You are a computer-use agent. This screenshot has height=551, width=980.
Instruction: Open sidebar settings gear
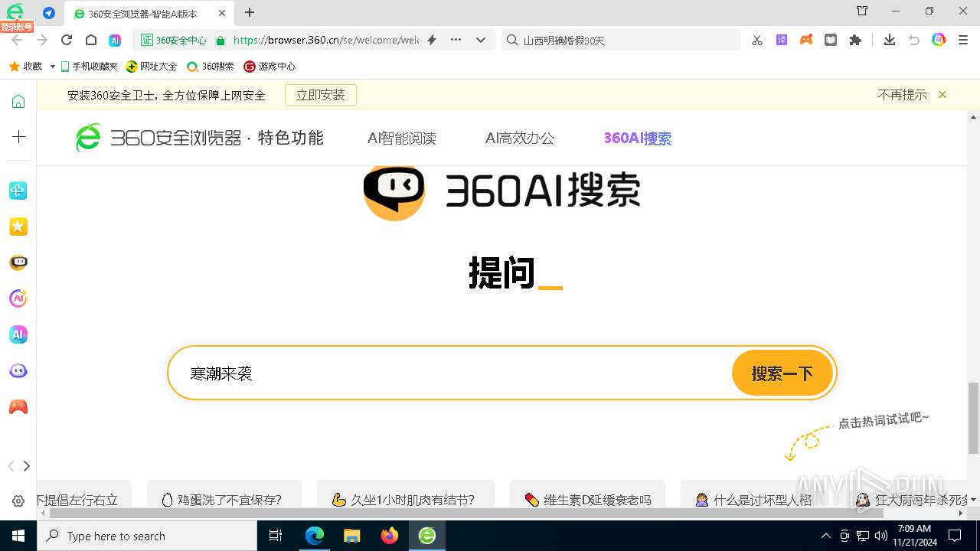(18, 501)
